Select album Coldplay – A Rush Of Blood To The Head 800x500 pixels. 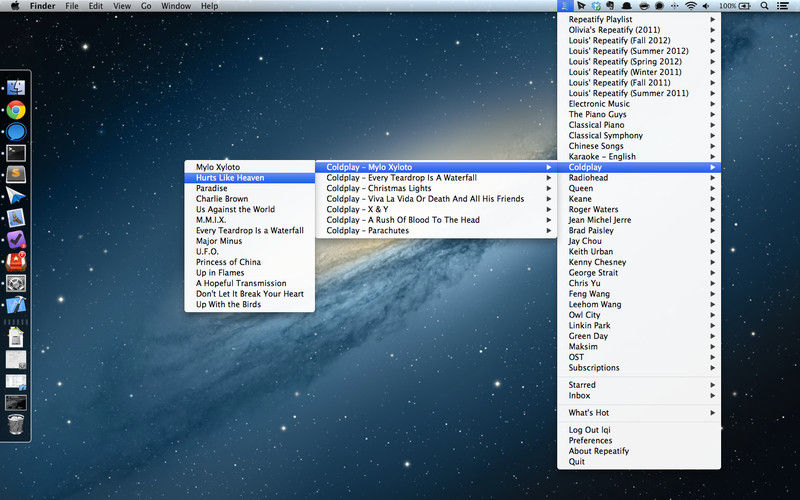[436, 220]
